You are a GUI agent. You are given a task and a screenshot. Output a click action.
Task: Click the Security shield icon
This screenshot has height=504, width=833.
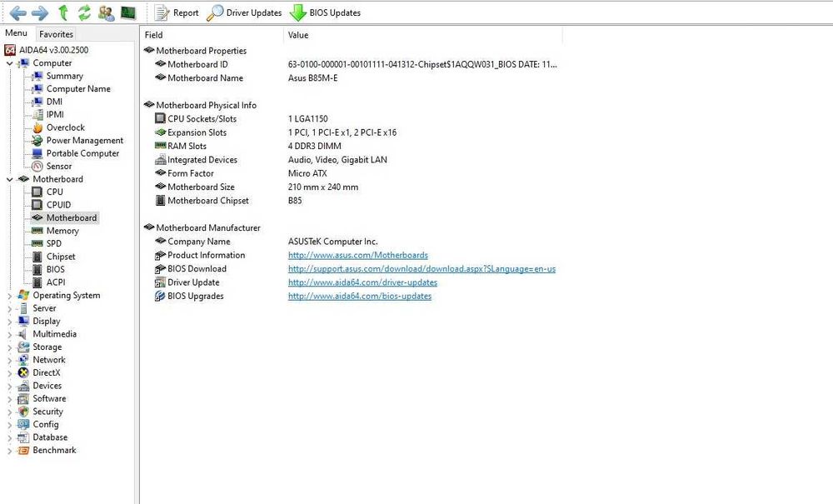(x=23, y=412)
